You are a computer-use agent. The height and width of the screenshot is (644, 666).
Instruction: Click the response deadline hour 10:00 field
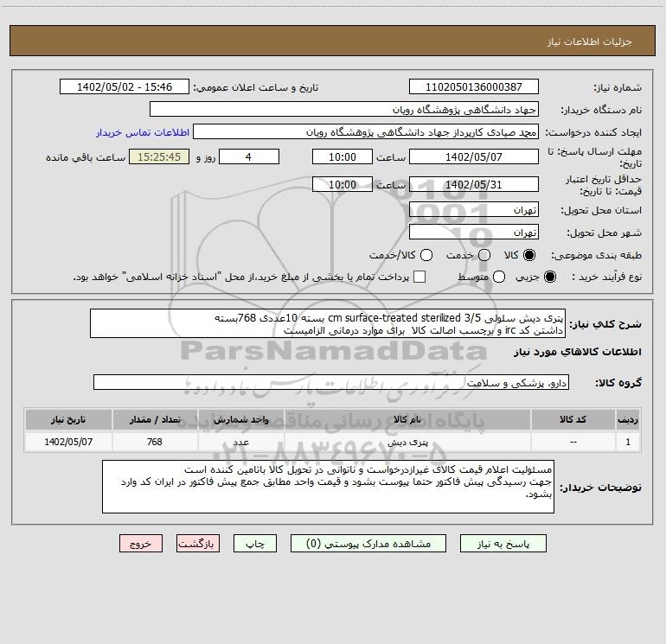click(x=343, y=156)
